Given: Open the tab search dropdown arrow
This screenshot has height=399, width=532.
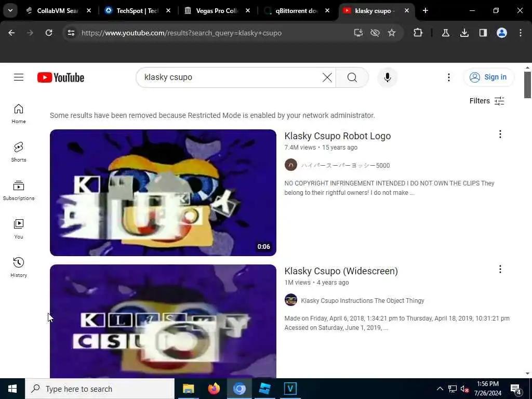Looking at the screenshot, I should pyautogui.click(x=10, y=10).
